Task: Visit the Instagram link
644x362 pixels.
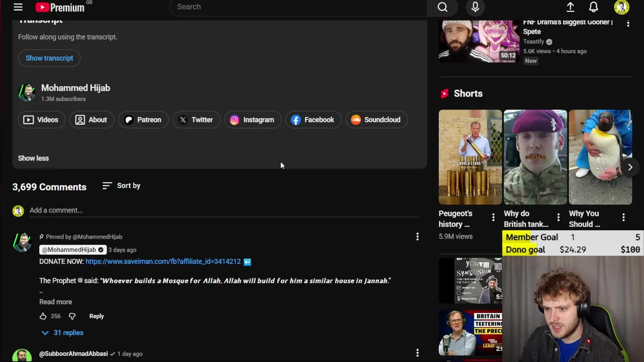Action: pyautogui.click(x=252, y=120)
